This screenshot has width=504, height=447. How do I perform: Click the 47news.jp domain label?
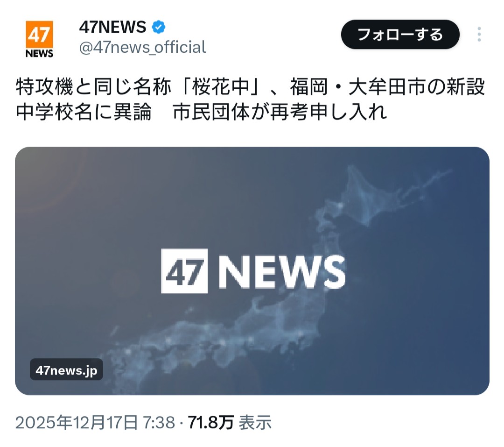(x=67, y=370)
